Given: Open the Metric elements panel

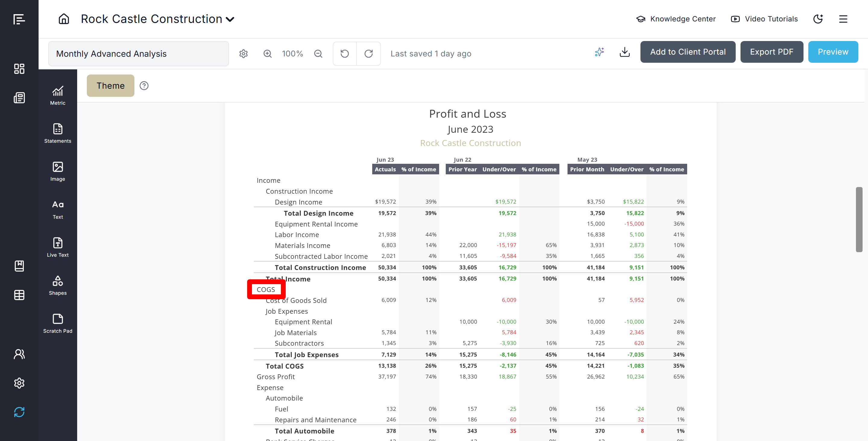Looking at the screenshot, I should click(58, 95).
